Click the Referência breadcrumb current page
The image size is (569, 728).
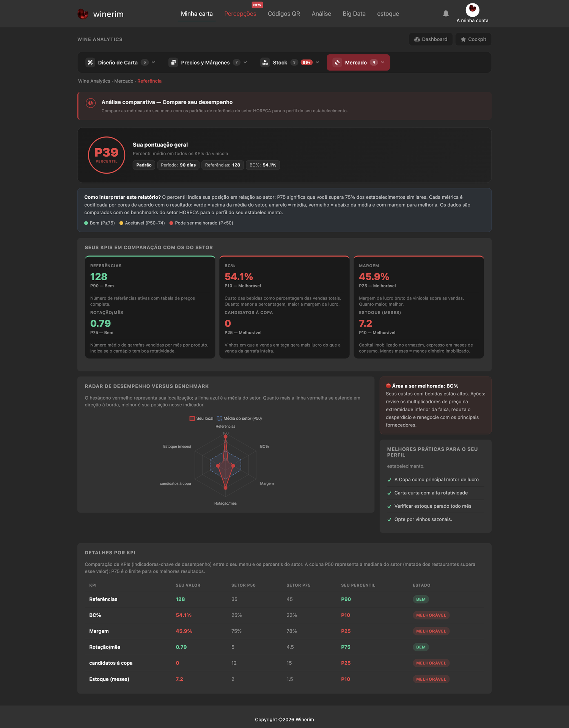pyautogui.click(x=149, y=81)
